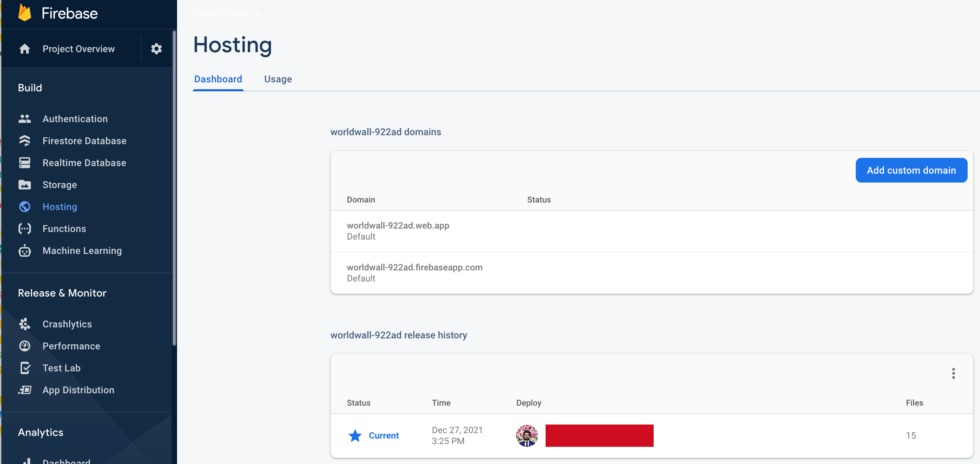
Task: Click the Storage image icon
Action: 25,185
